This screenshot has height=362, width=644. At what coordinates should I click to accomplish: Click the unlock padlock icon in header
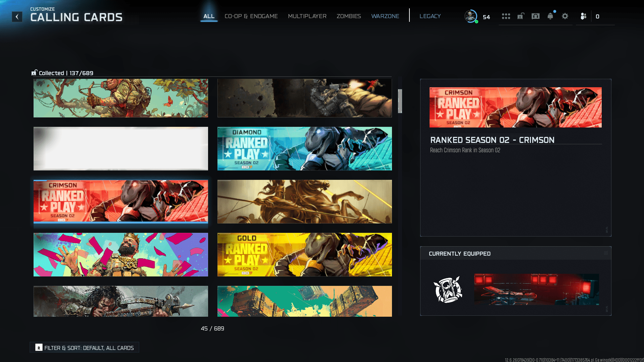[521, 16]
